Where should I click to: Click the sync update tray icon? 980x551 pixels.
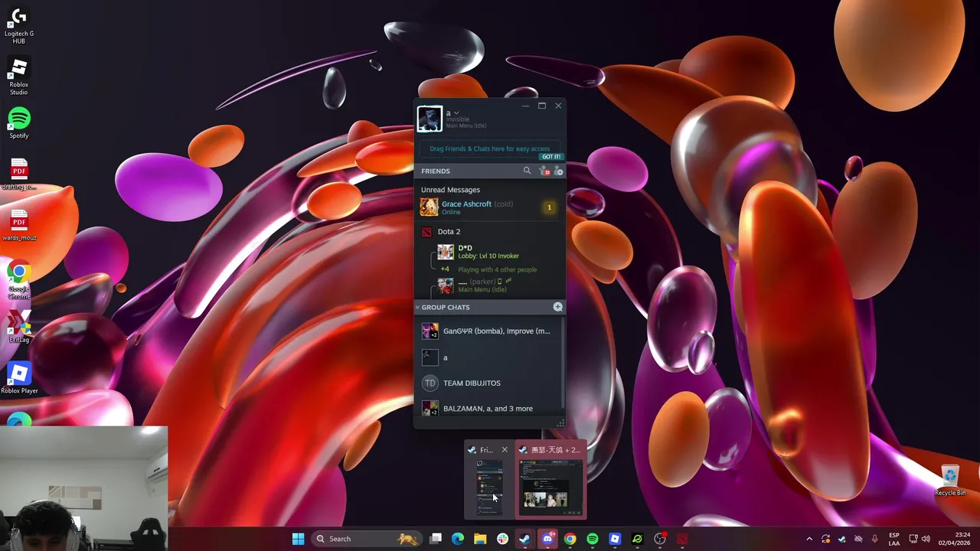coord(825,539)
